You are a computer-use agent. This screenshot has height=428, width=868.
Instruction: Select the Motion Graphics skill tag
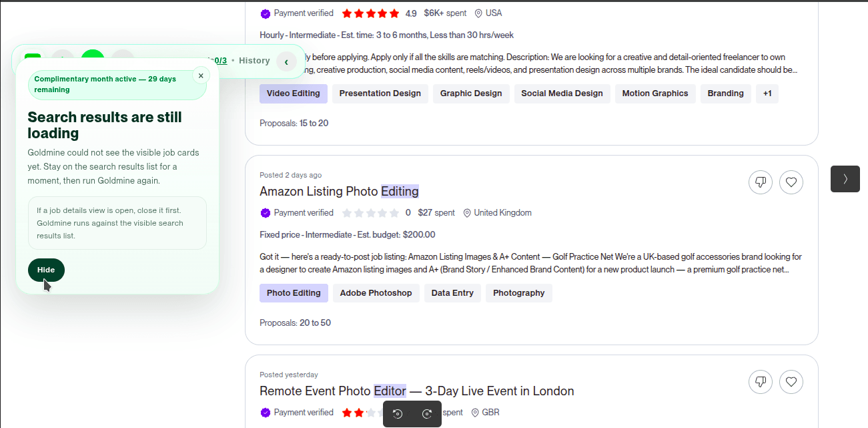tap(655, 93)
